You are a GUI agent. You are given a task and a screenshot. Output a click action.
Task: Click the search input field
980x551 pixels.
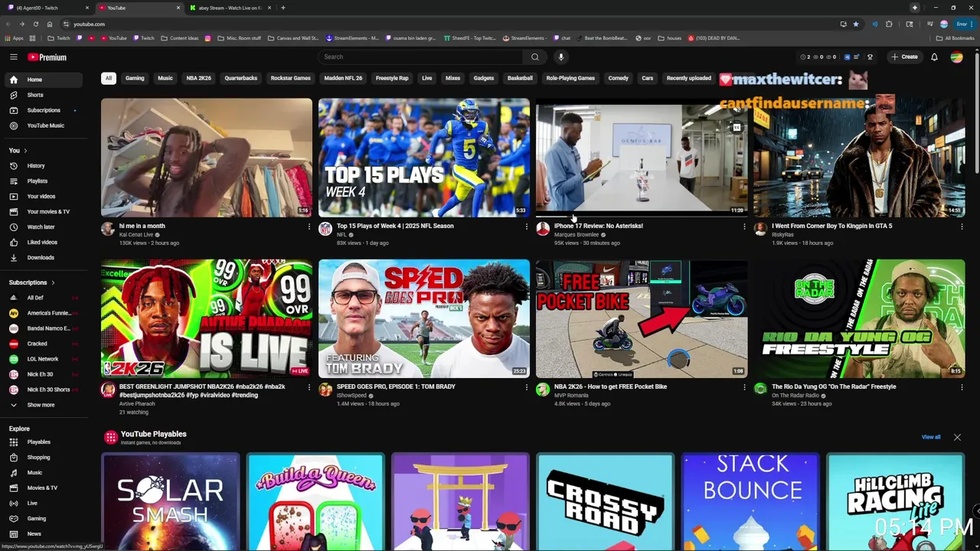(421, 57)
